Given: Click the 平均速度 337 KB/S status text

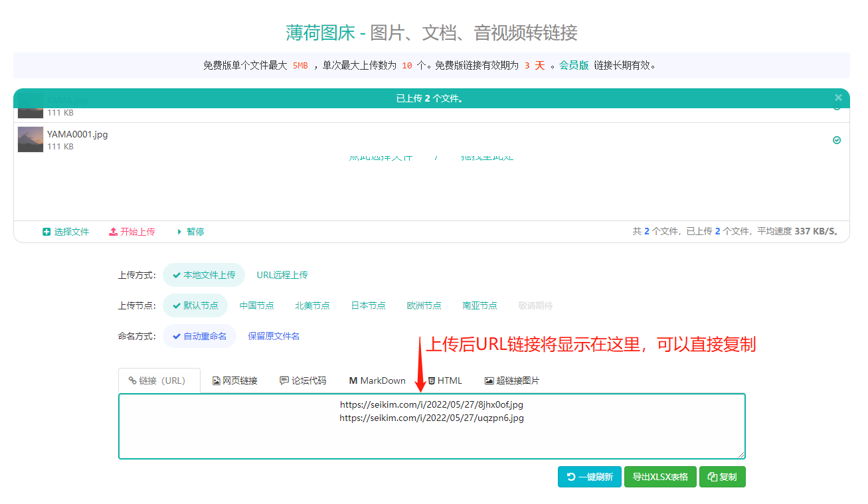Looking at the screenshot, I should [x=800, y=232].
